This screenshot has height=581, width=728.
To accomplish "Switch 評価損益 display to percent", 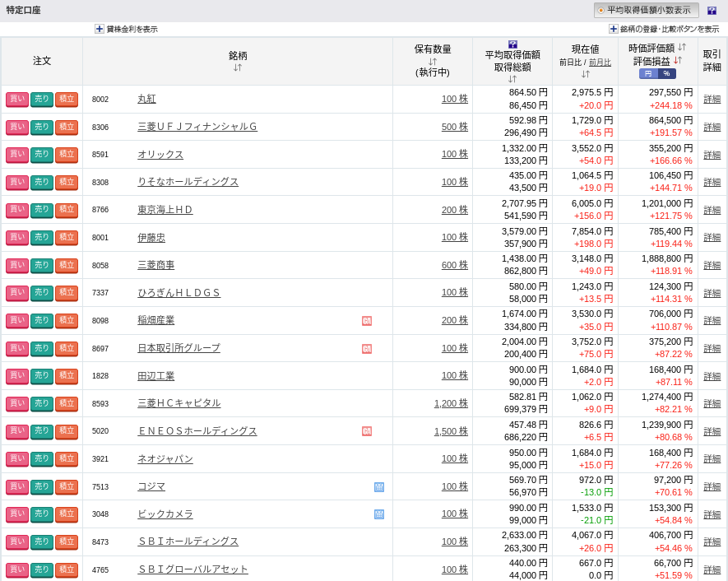I will (x=666, y=73).
